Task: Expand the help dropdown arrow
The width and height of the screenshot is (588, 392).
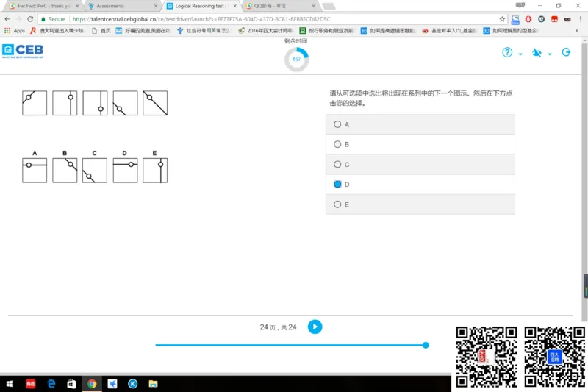Action: pyautogui.click(x=520, y=54)
